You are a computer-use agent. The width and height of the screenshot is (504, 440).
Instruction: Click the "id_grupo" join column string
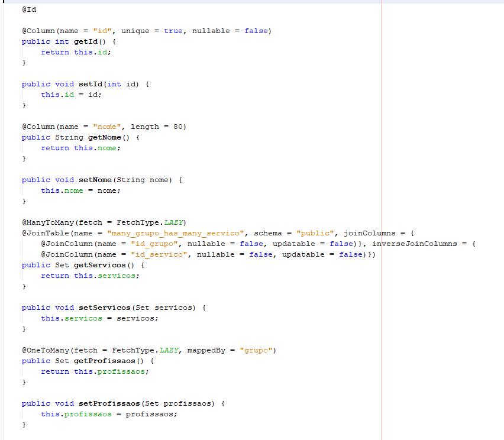154,244
